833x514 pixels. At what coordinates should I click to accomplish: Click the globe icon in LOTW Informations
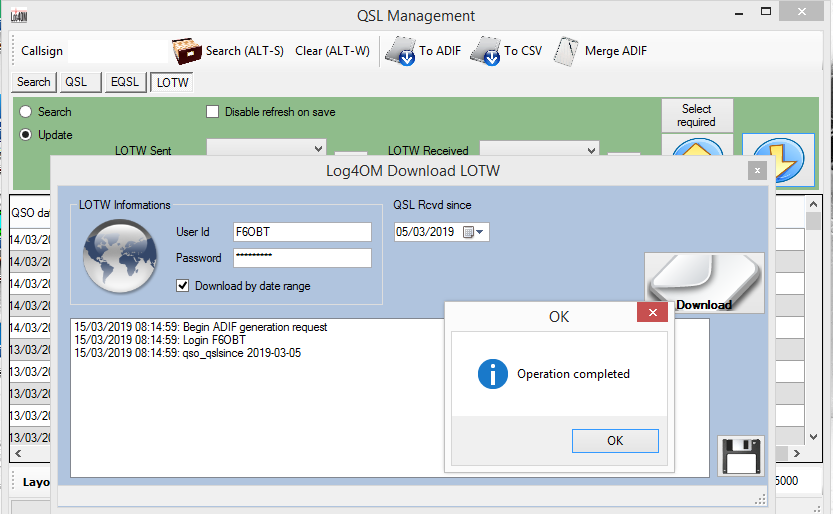[x=120, y=256]
